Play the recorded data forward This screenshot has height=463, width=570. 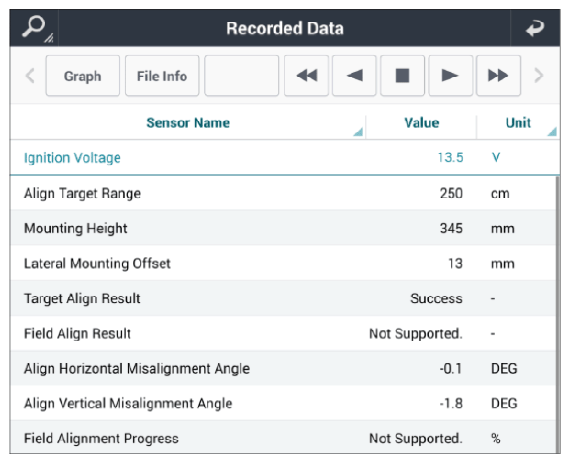point(450,76)
